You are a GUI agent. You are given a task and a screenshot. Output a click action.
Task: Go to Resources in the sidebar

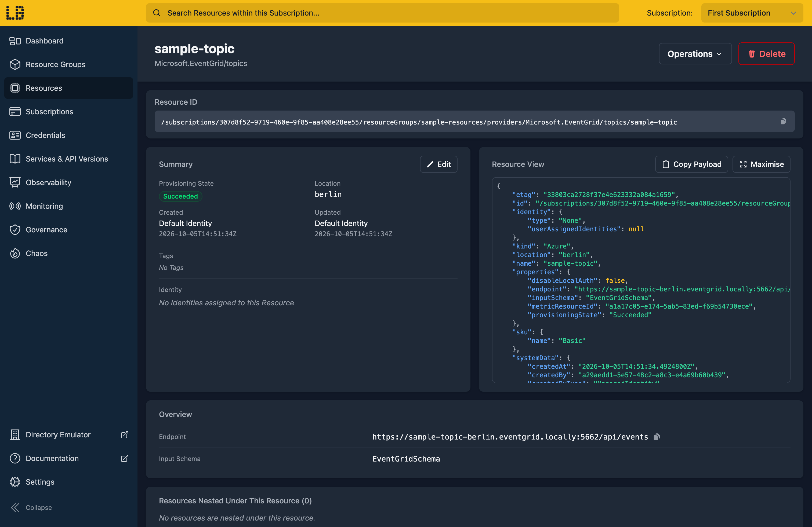click(69, 88)
